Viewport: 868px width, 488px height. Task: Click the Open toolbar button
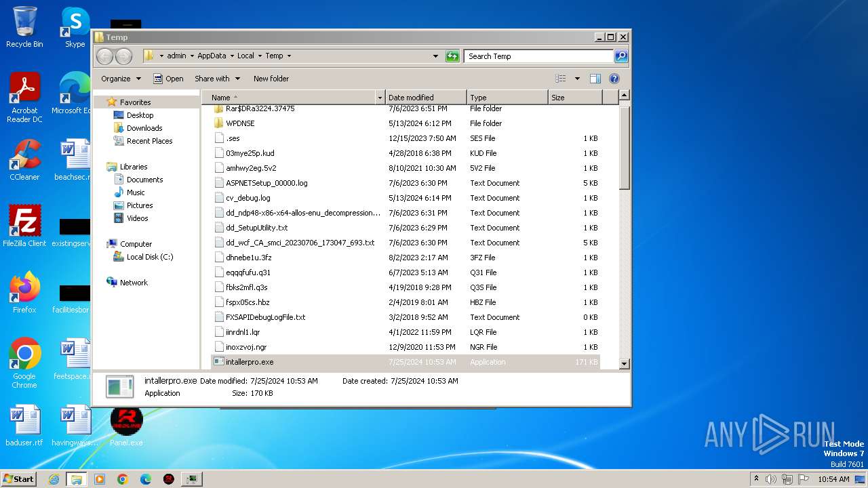(x=168, y=79)
